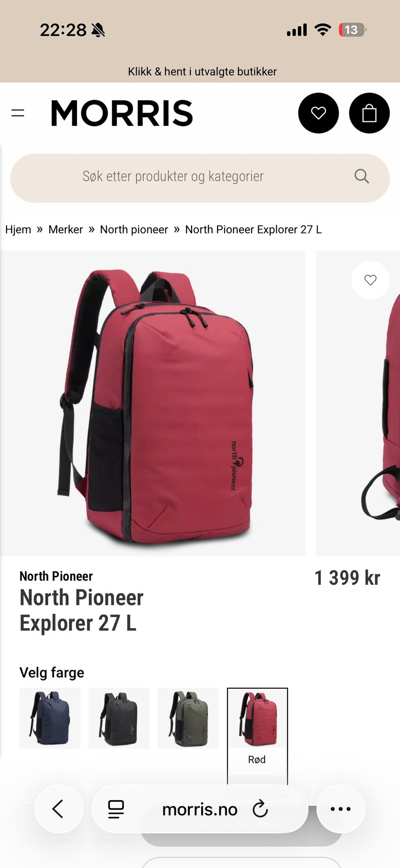The width and height of the screenshot is (400, 868).
Task: Open Merker breadcrumb link
Action: point(65,229)
